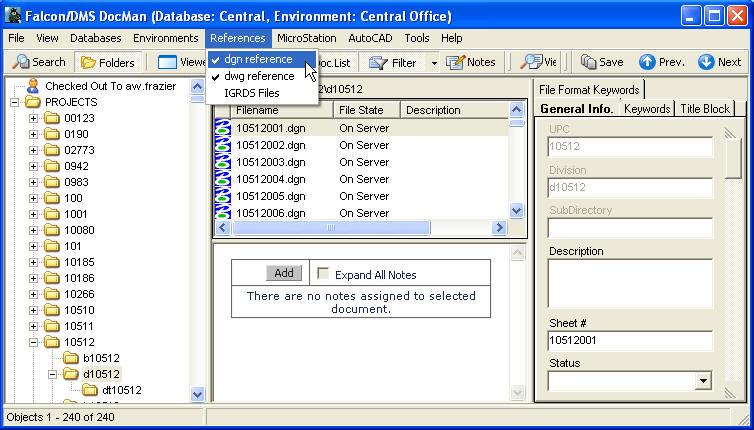This screenshot has height=430, width=754.
Task: Click the Save toolbar icon
Action: tap(588, 62)
